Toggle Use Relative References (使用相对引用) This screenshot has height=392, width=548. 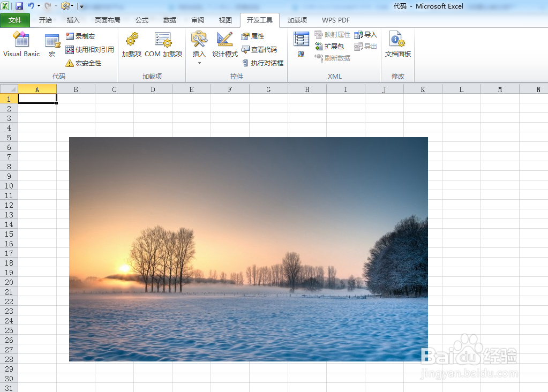point(90,50)
